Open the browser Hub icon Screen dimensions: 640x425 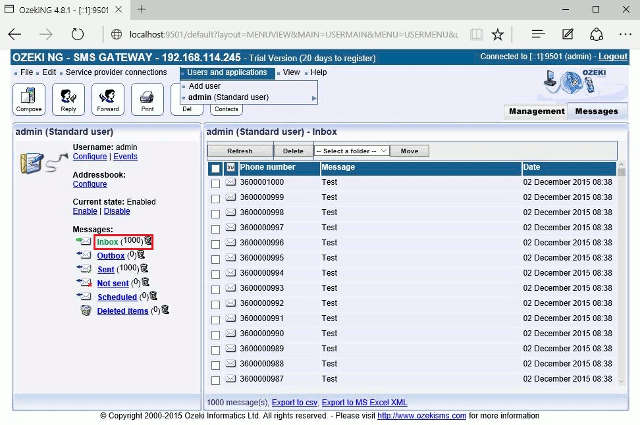coord(538,34)
